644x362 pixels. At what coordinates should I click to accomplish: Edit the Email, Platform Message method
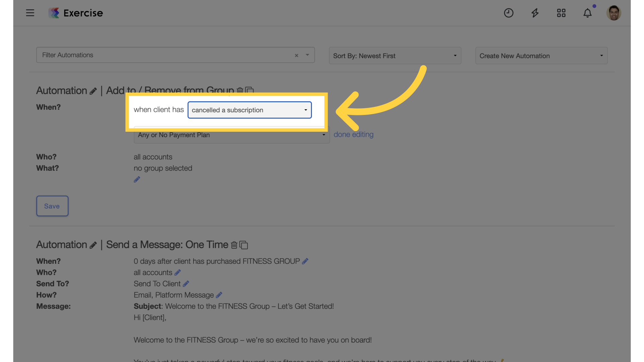(x=219, y=295)
